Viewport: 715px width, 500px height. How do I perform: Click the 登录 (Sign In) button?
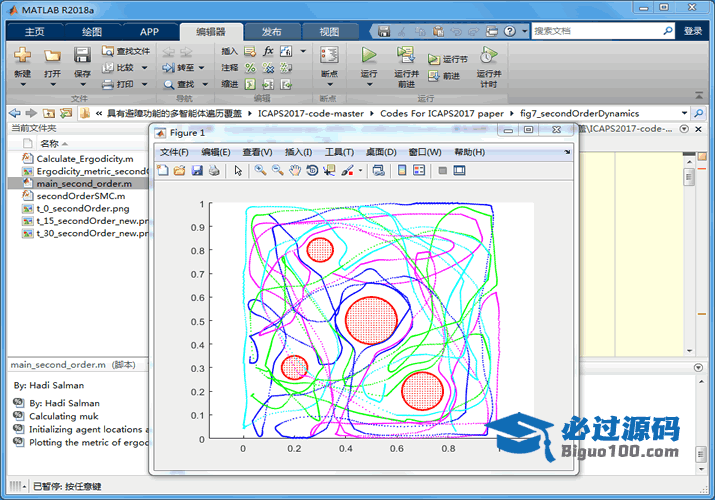pos(693,31)
